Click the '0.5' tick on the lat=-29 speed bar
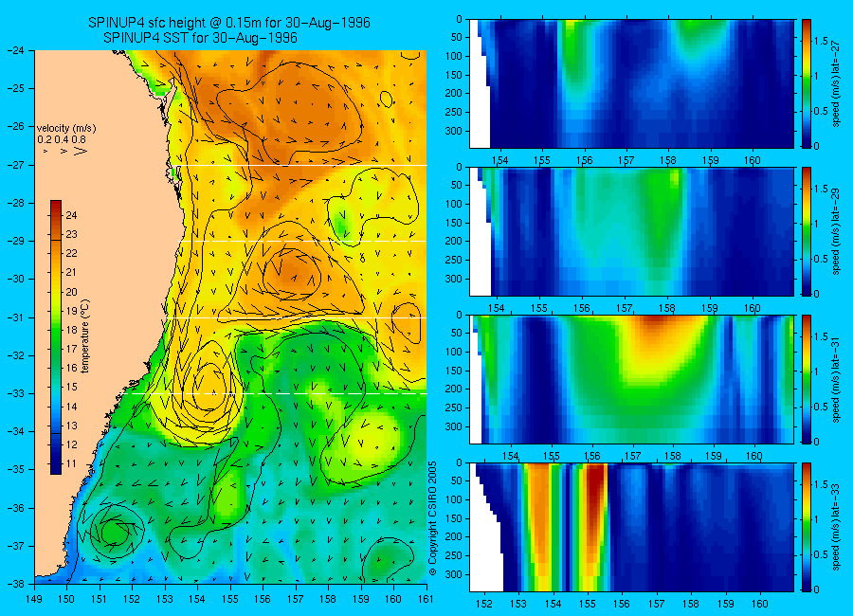This screenshot has height=616, width=853. tap(822, 259)
